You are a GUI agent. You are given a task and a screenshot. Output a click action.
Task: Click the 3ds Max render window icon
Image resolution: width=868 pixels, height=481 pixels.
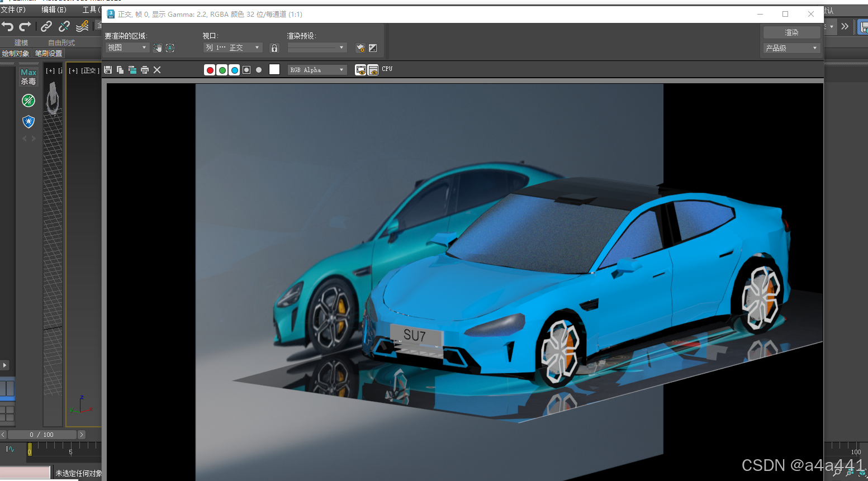coord(111,14)
